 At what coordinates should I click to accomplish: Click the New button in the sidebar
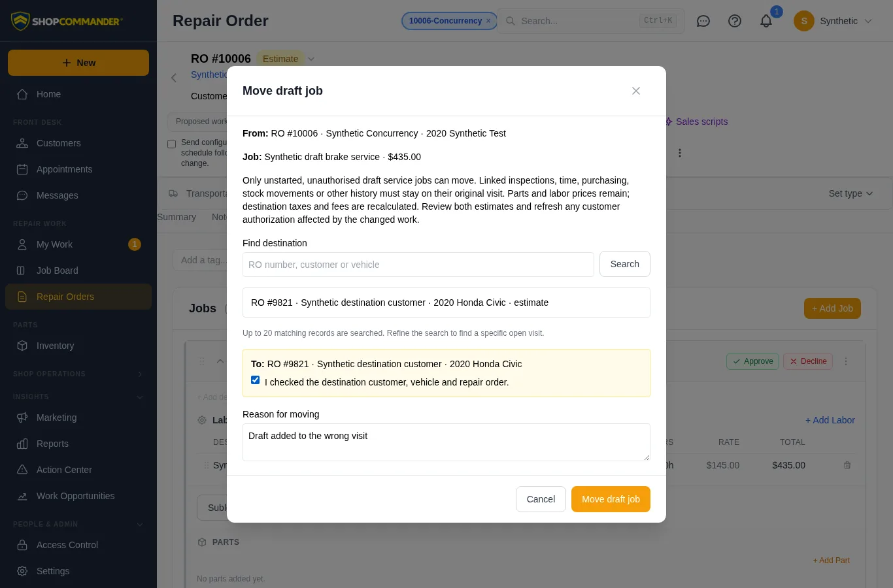click(78, 63)
